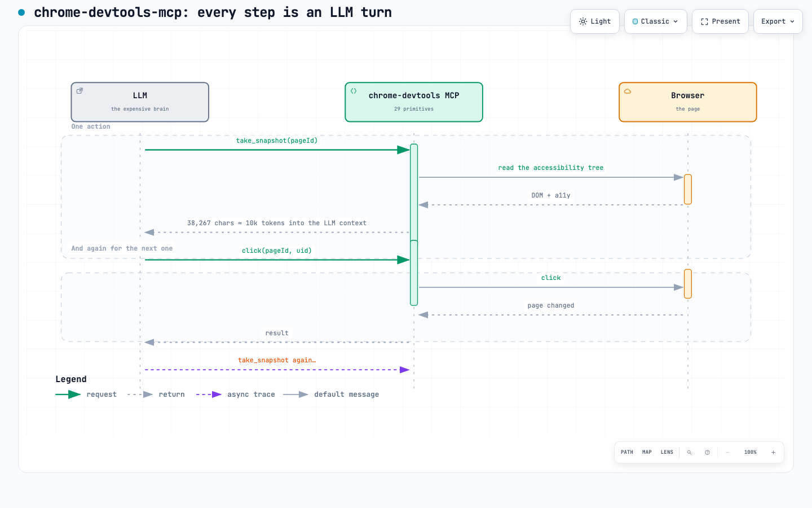Click the 'And again for the next one' label
The image size is (812, 508).
[122, 248]
